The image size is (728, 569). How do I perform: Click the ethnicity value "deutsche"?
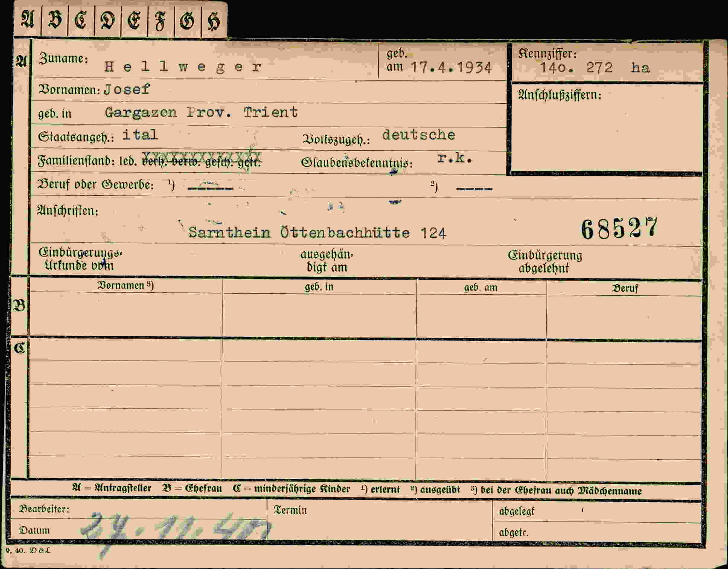click(419, 135)
